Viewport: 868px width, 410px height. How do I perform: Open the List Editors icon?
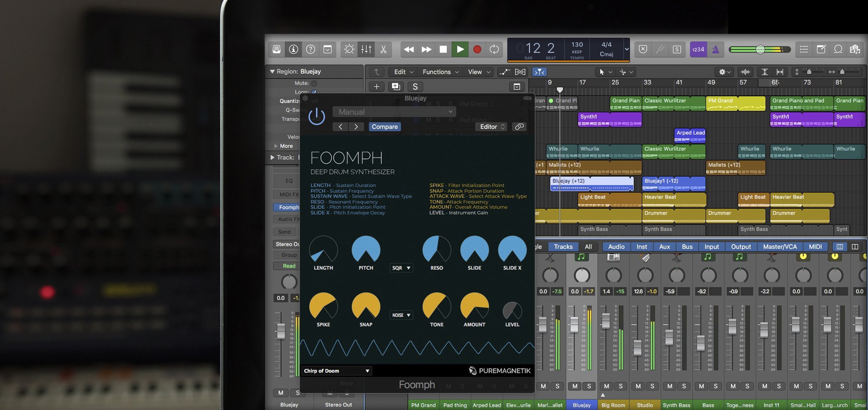[x=804, y=49]
